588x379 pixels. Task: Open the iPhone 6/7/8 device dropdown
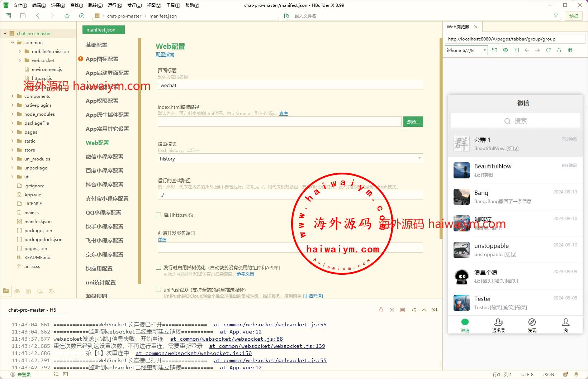[x=466, y=50]
